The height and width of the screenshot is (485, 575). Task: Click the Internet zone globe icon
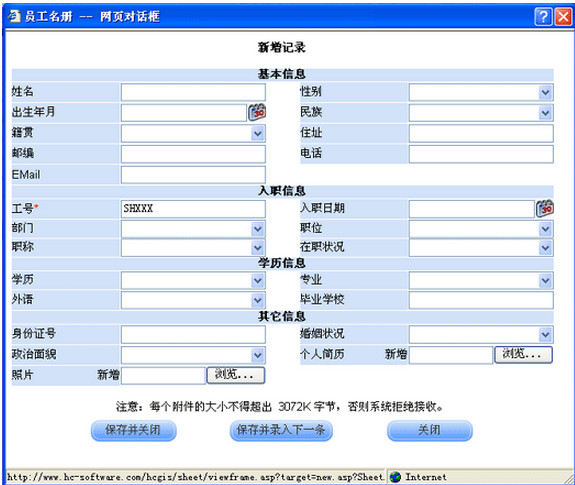coord(395,477)
